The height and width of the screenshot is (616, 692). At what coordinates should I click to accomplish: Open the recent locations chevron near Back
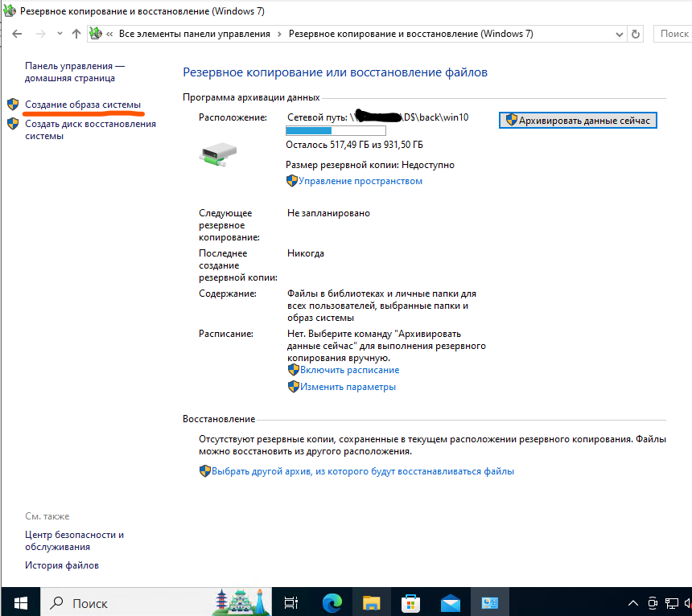pyautogui.click(x=60, y=34)
